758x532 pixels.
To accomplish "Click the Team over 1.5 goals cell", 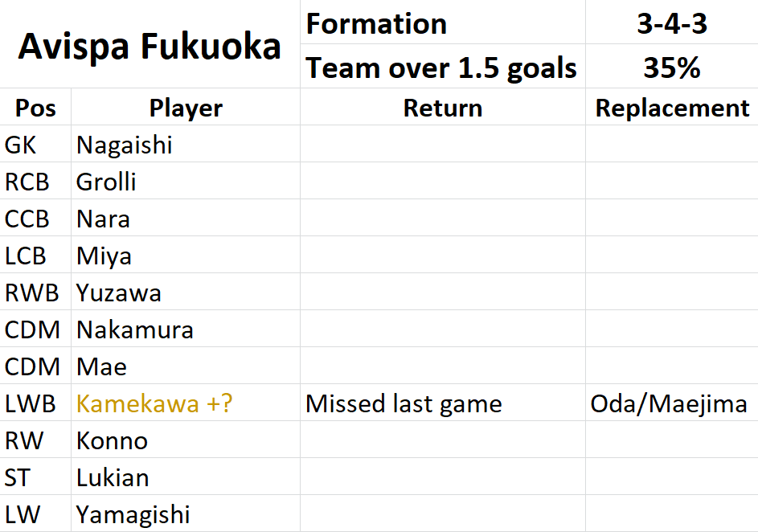I will [x=443, y=66].
